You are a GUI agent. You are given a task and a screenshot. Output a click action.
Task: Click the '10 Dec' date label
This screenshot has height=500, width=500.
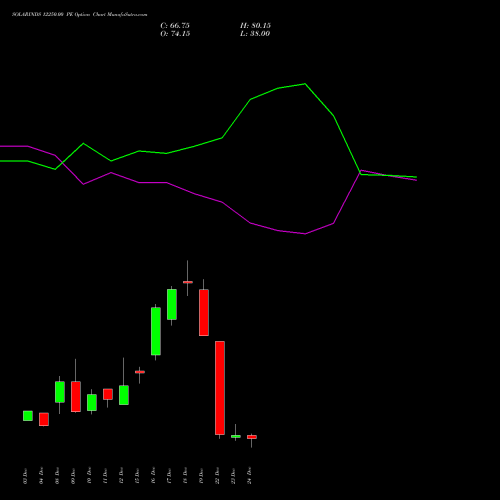coord(89,476)
